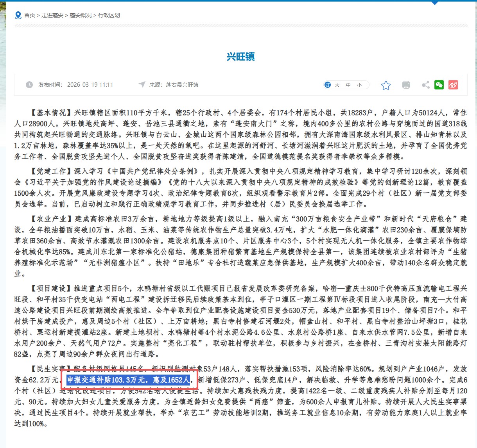The image size is (477, 448).
Task: Set font size to 大 (large)
Action: coord(337,85)
